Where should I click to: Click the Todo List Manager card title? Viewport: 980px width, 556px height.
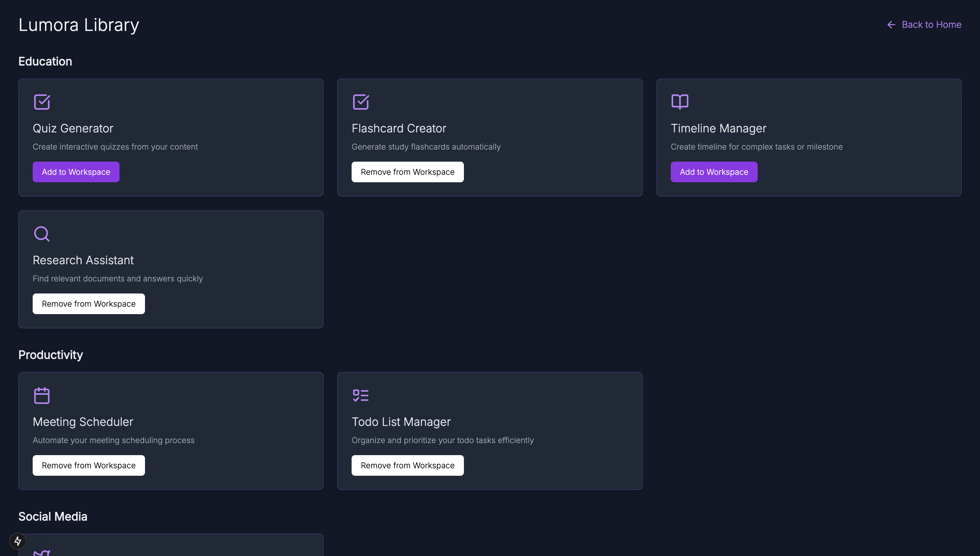401,422
